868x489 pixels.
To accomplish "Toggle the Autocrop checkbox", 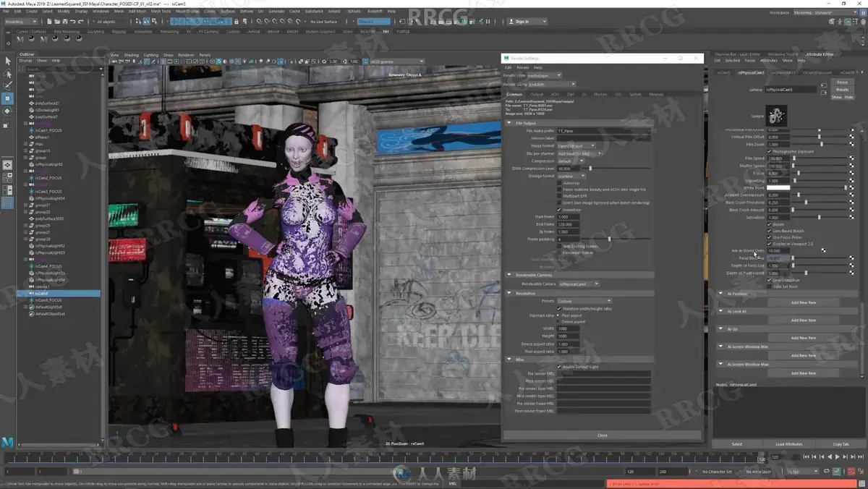I will [x=559, y=183].
